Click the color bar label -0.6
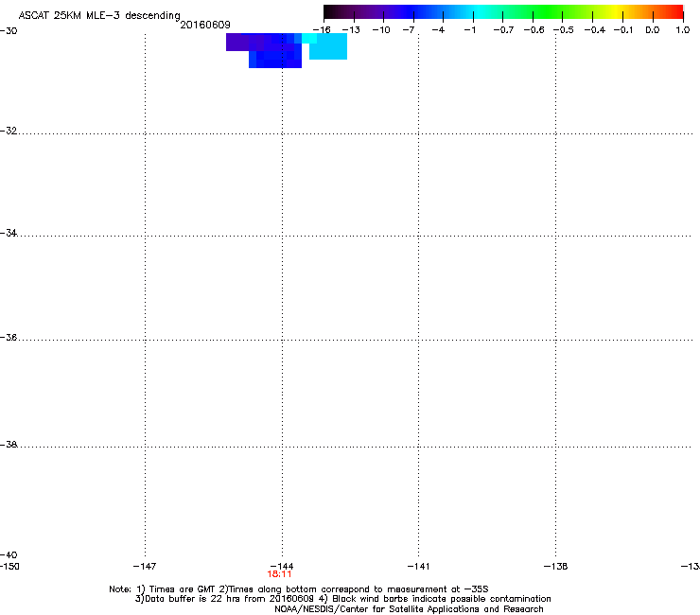The image size is (700, 615). click(x=534, y=30)
